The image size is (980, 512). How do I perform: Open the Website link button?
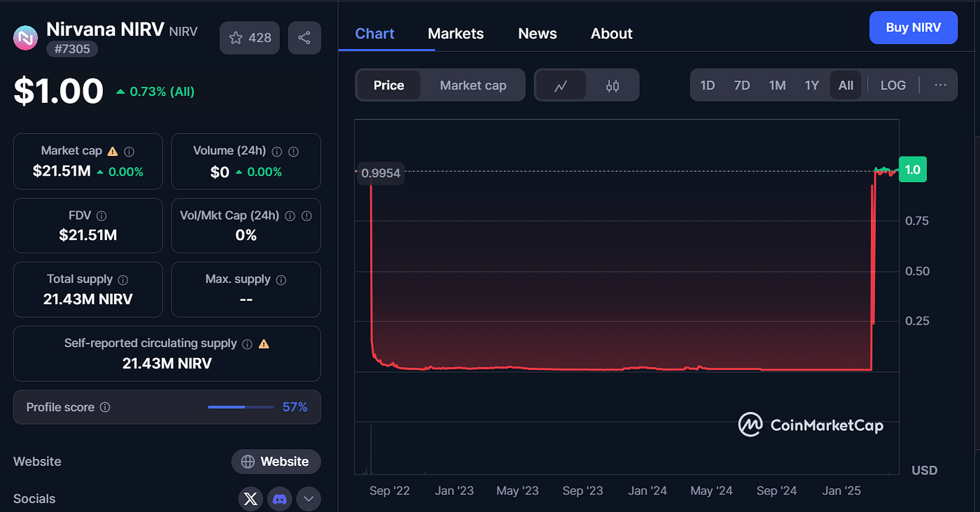click(276, 462)
